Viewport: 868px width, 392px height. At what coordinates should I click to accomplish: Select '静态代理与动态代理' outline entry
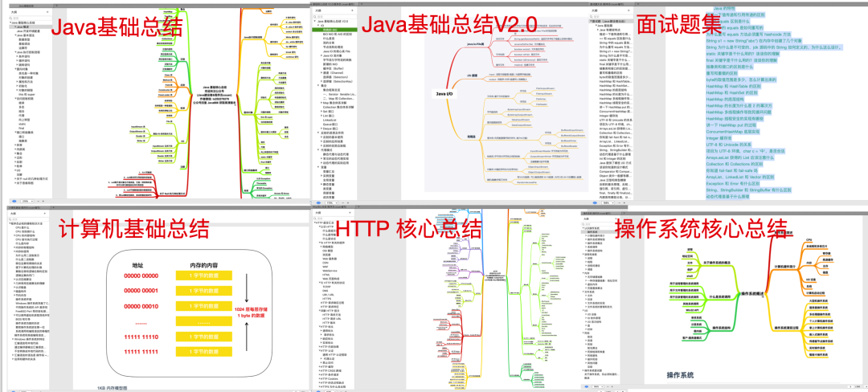coord(336,154)
